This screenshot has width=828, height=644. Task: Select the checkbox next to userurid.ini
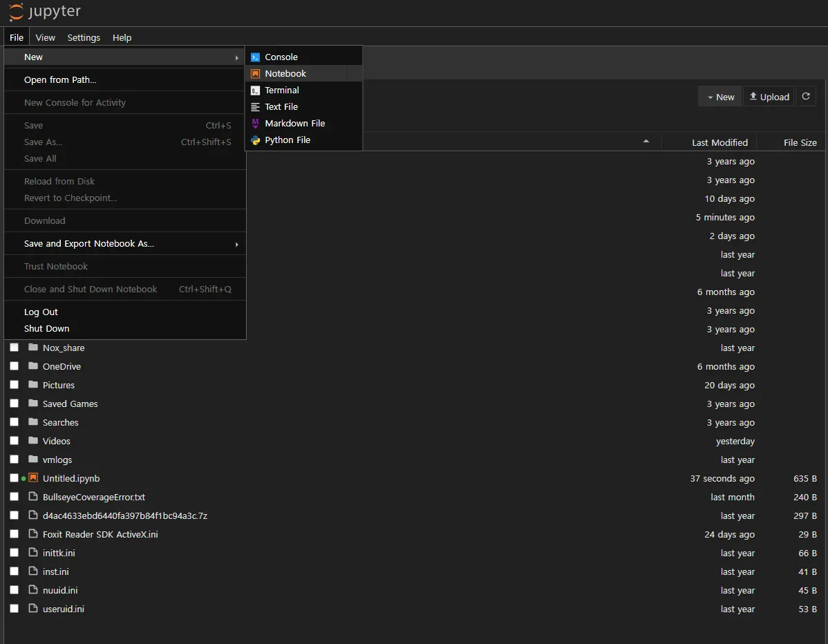[14, 609]
